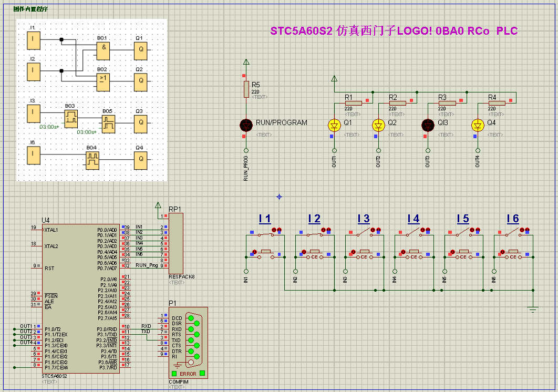Select the power terminal above RP1
558x392 pixels.
(x=158, y=206)
